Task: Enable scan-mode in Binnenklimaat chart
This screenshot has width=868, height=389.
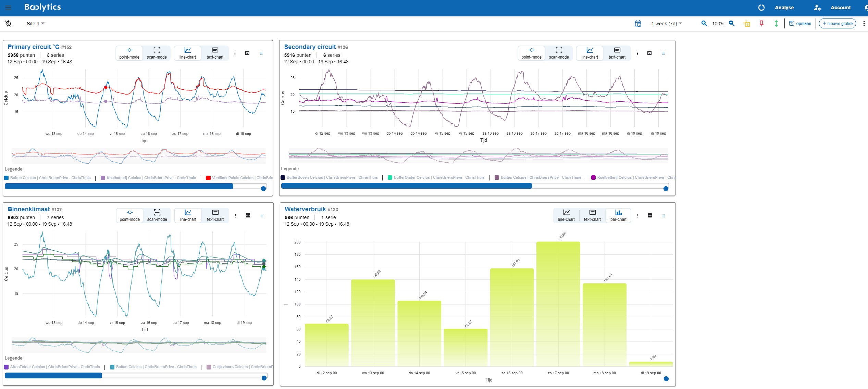Action: tap(157, 215)
